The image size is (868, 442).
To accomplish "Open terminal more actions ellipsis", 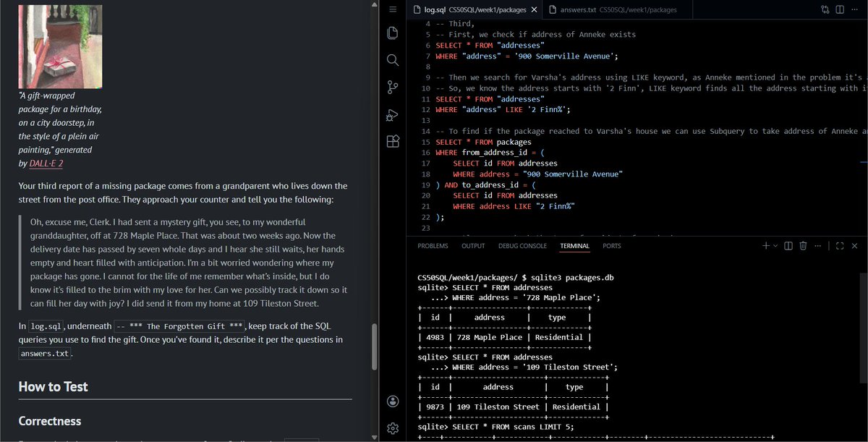I will (x=818, y=246).
